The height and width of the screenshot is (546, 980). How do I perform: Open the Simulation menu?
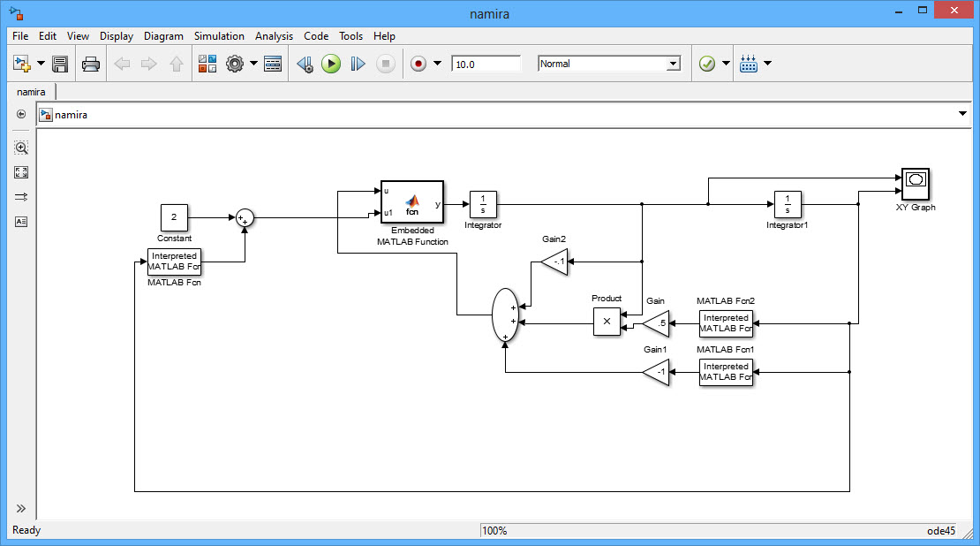pyautogui.click(x=219, y=36)
